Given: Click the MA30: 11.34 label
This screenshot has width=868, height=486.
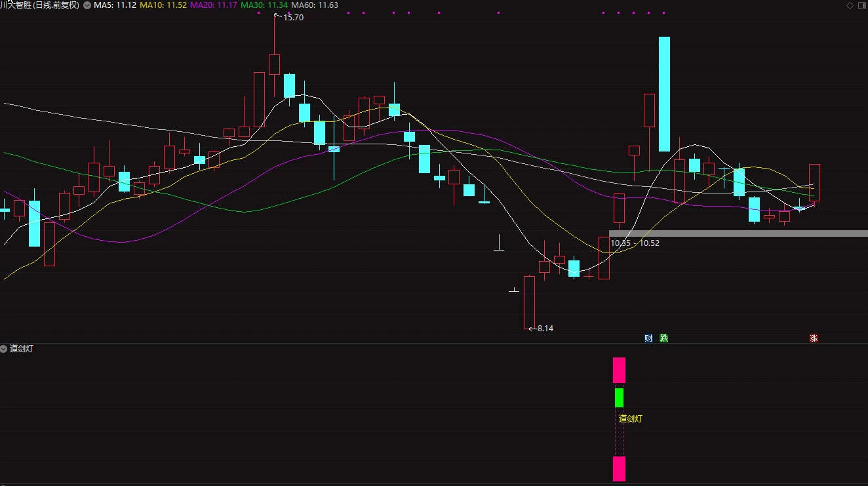Looking at the screenshot, I should pyautogui.click(x=264, y=5).
